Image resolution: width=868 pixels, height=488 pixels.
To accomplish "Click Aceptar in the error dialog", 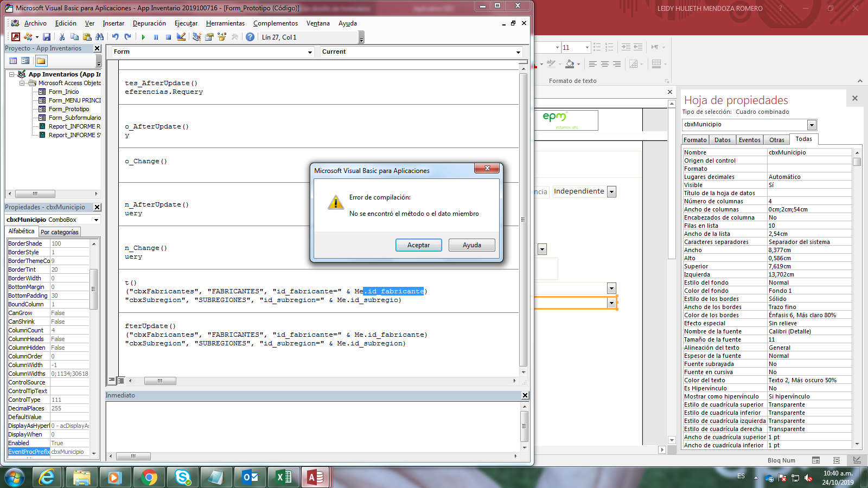I will pyautogui.click(x=418, y=245).
